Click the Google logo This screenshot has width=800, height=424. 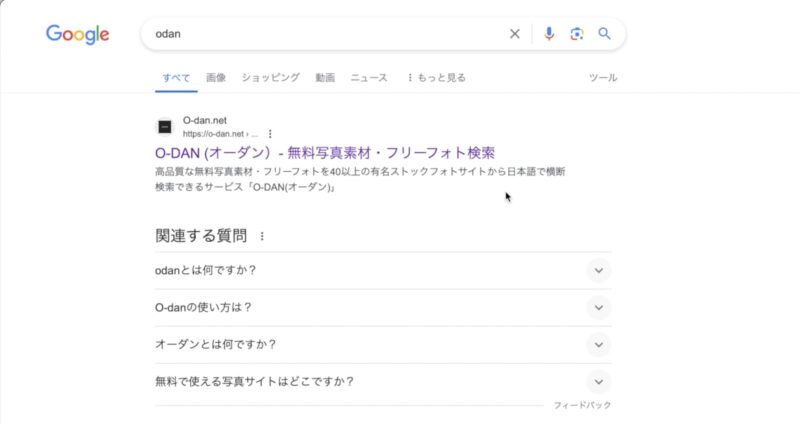(x=78, y=35)
